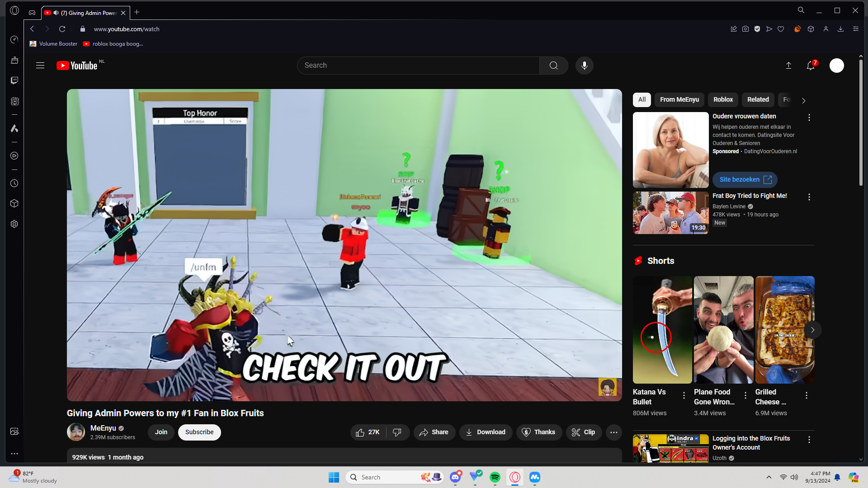Open more actions for the video

(613, 432)
